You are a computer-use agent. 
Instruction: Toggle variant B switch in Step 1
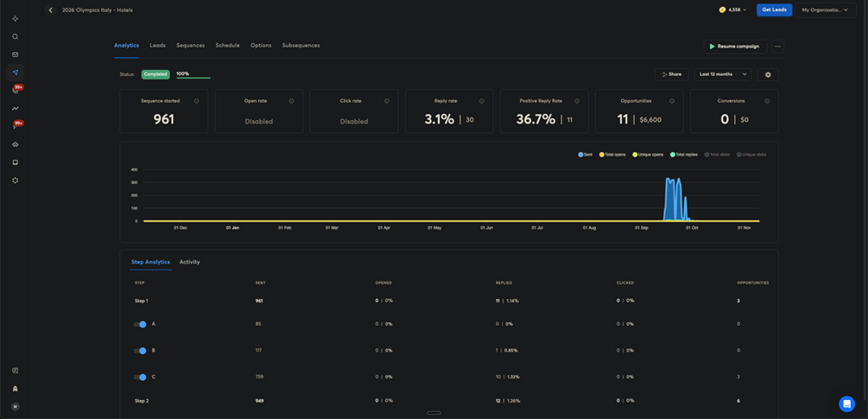(x=140, y=351)
